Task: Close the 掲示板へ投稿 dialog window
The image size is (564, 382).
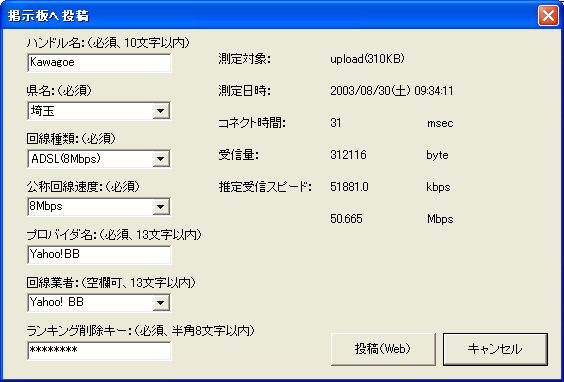Action: pos(548,16)
